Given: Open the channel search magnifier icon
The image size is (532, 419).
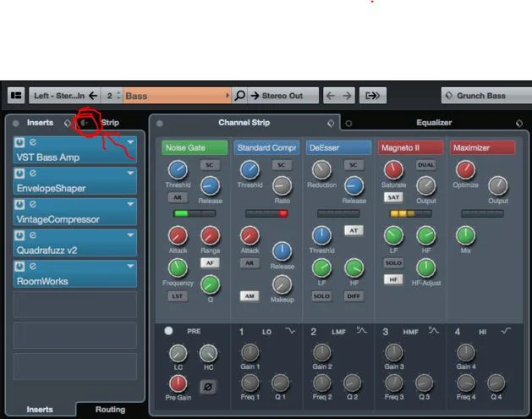Looking at the screenshot, I should point(239,96).
